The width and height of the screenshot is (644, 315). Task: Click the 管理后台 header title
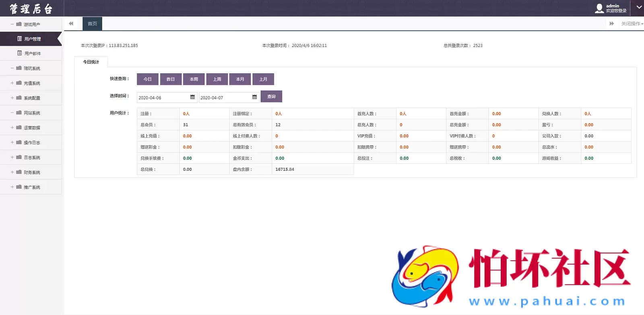tap(31, 8)
